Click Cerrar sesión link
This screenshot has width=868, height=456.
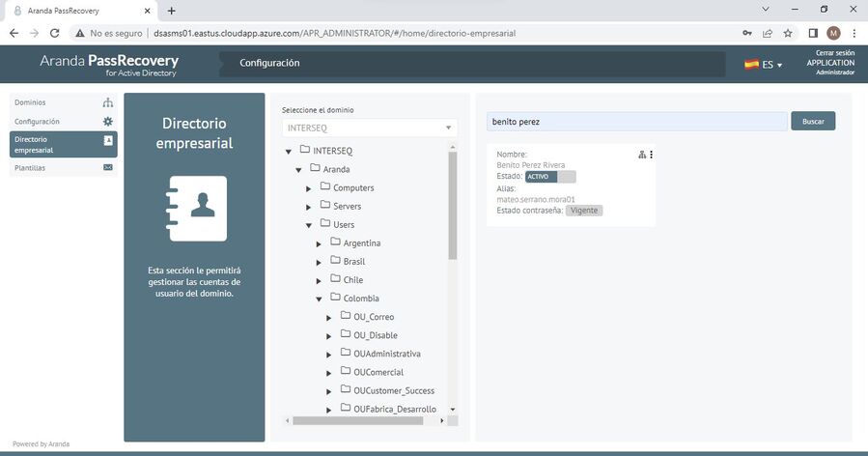tap(835, 53)
